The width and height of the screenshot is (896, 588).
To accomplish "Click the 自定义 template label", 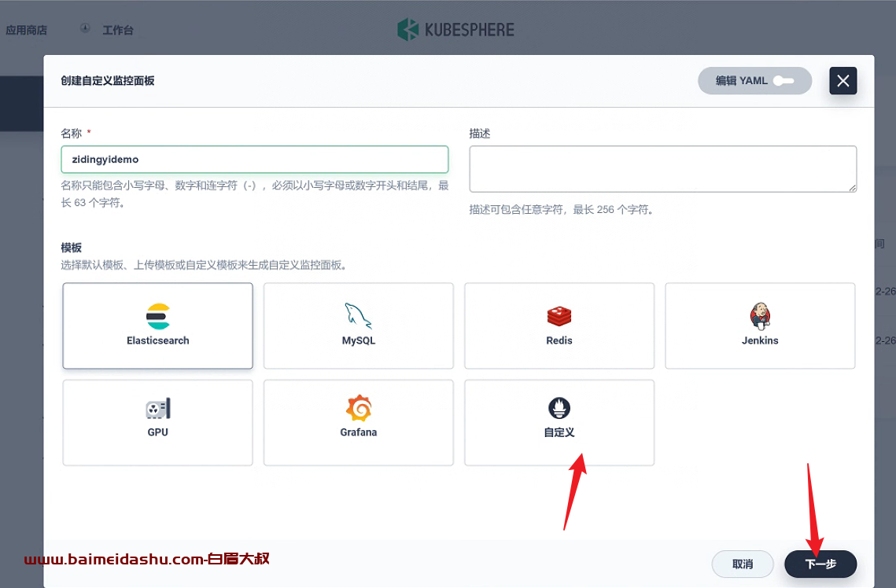I will tap(559, 432).
